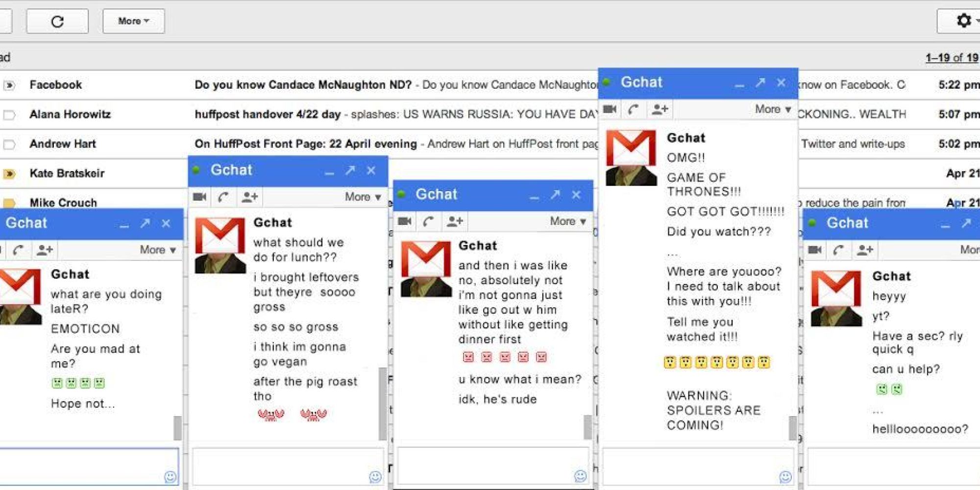980x490 pixels.
Task: Click contact avatar in the 'heyyy' chat
Action: [836, 298]
